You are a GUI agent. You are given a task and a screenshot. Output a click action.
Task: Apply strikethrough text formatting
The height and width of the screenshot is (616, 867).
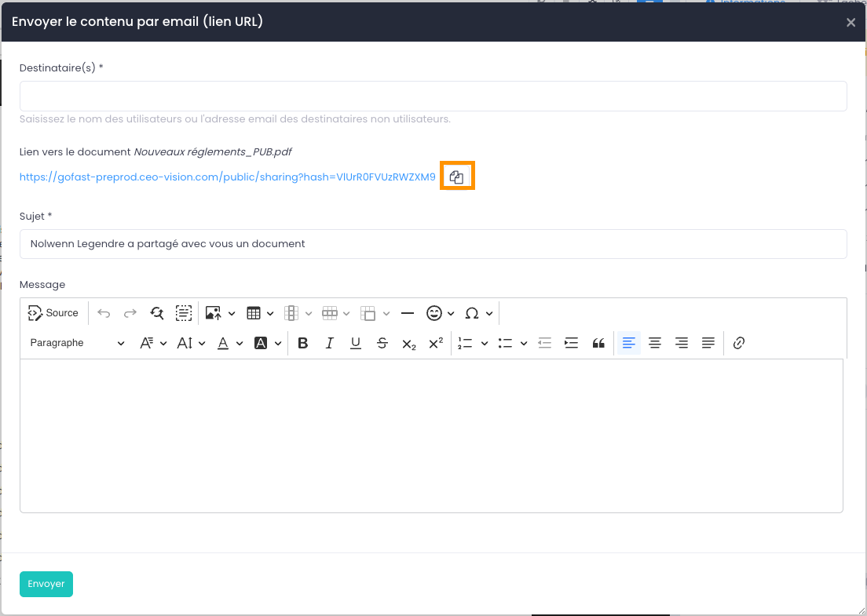pos(382,343)
